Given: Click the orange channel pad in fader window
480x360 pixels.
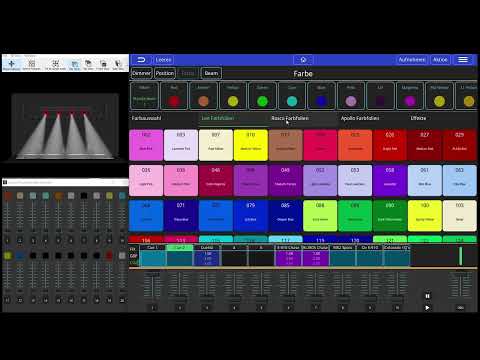Looking at the screenshot, I should (58, 196).
